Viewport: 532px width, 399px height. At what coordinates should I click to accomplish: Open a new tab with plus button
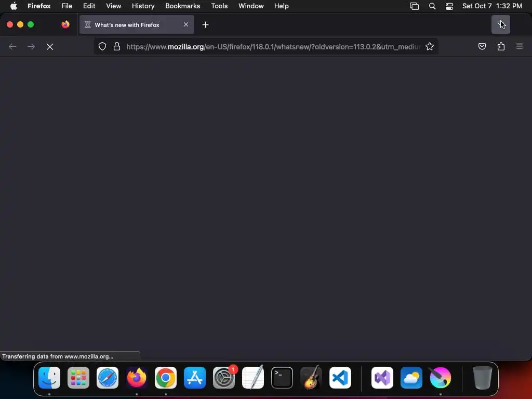[x=205, y=25]
